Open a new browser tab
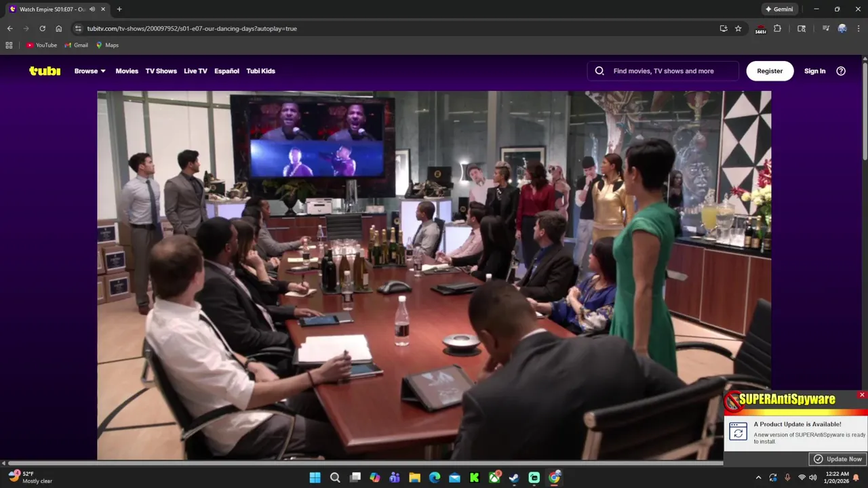Screen dimensions: 868x488 119,9
